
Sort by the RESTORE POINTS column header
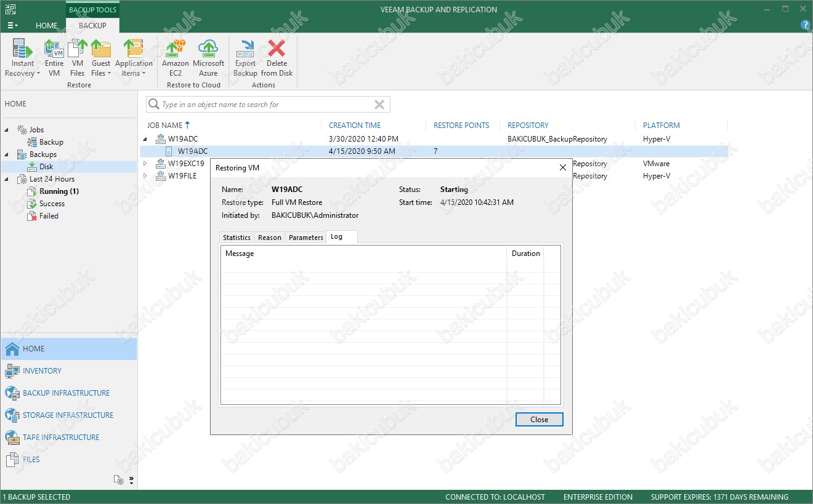point(461,125)
